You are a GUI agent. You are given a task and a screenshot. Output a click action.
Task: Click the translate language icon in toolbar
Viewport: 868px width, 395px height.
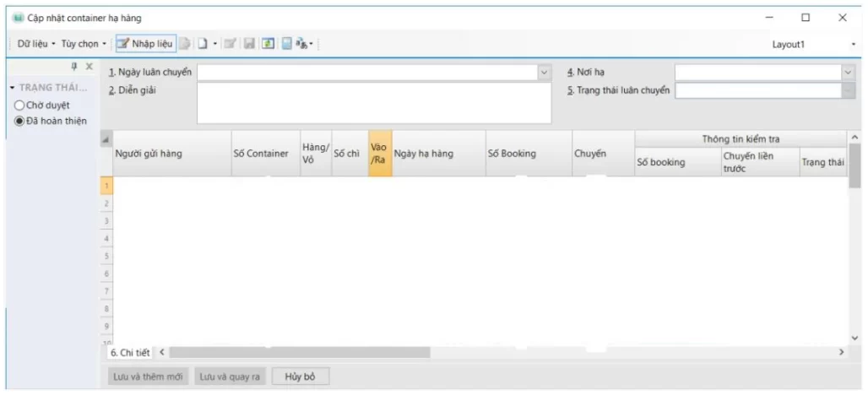tap(301, 43)
